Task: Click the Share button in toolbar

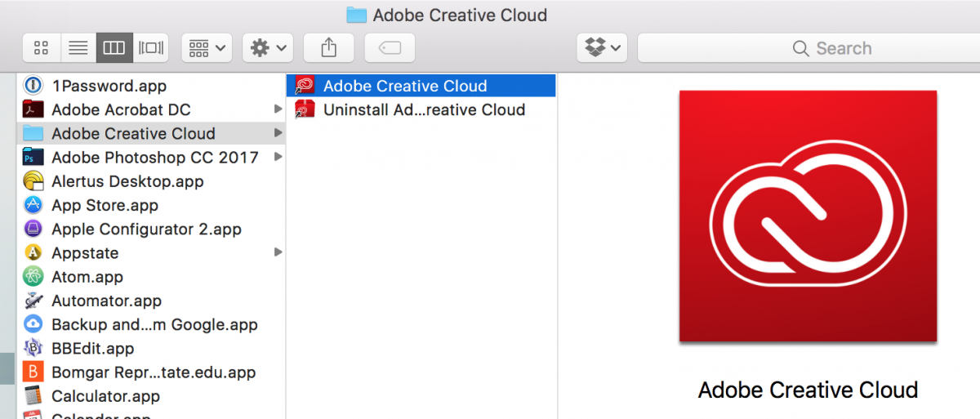Action: tap(328, 48)
